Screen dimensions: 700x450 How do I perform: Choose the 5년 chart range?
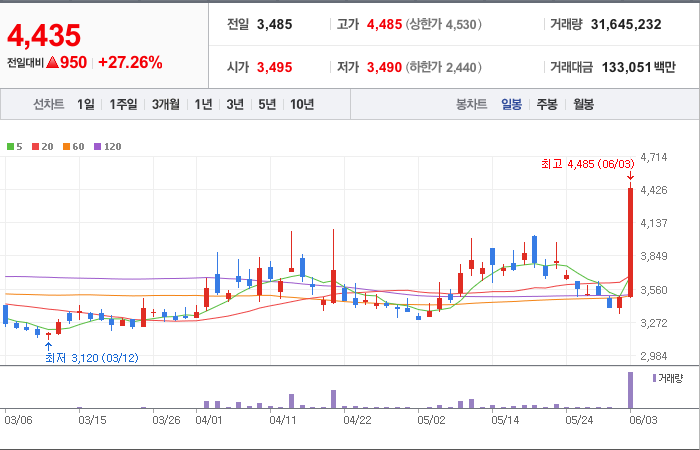coord(267,104)
